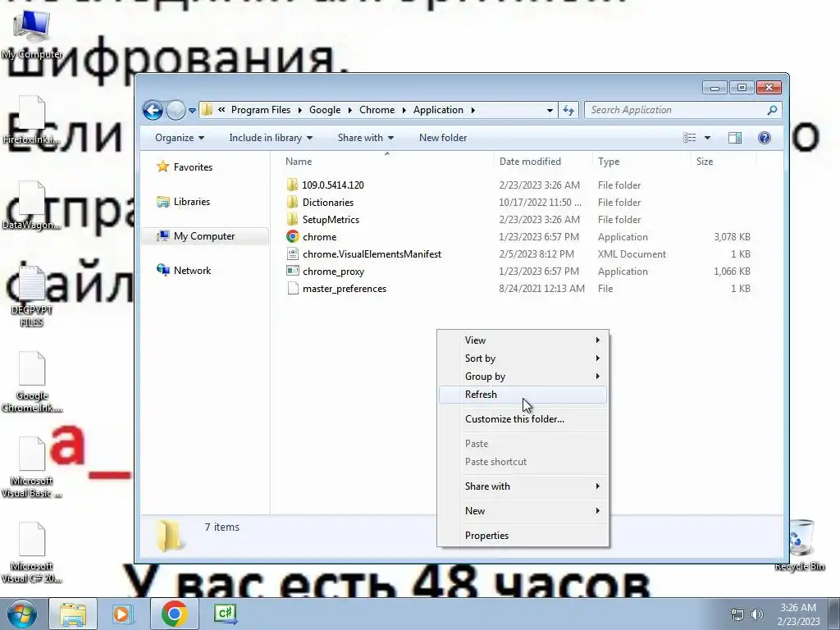
Task: Go back with the Explorer Back arrow
Action: click(x=153, y=111)
